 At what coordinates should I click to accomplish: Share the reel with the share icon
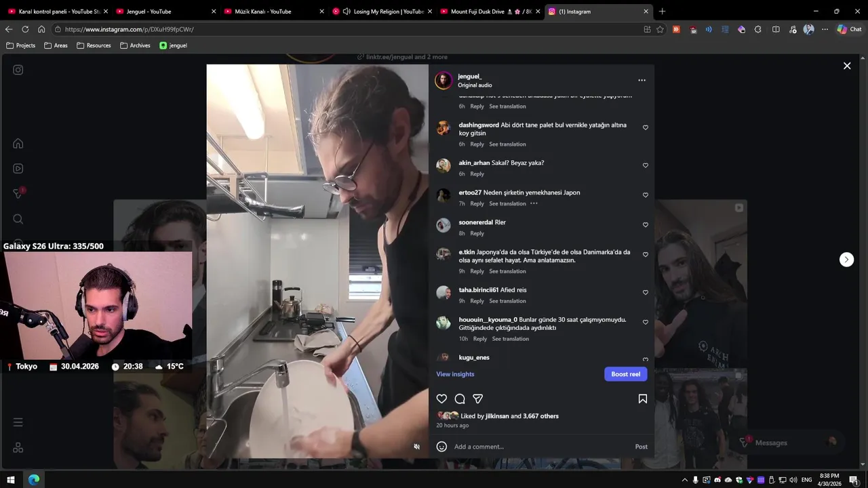477,399
